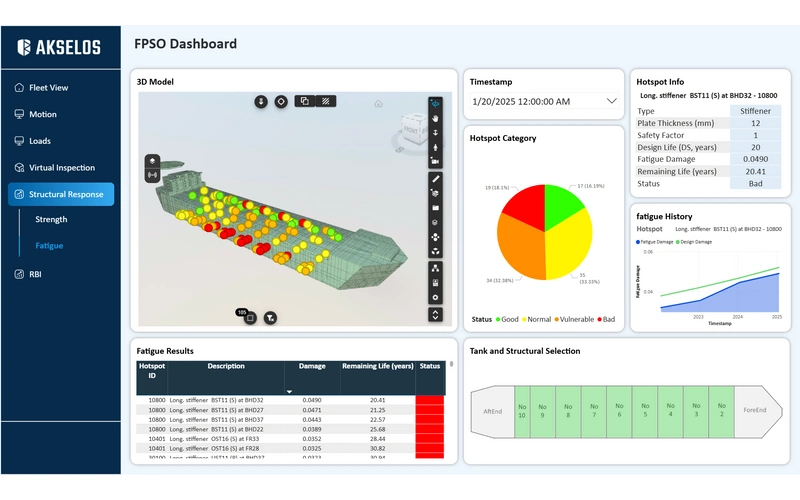Click the filter icon below 3D model
The width and height of the screenshot is (800, 500).
(270, 318)
